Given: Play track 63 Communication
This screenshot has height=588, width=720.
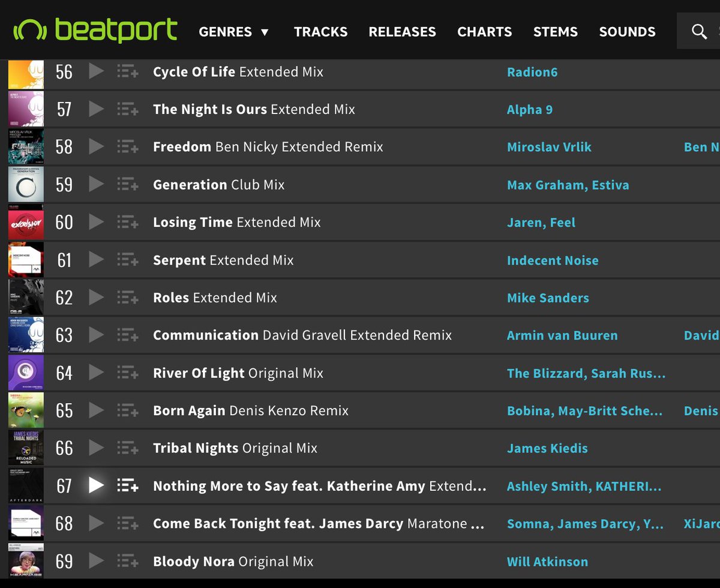Looking at the screenshot, I should coord(96,335).
